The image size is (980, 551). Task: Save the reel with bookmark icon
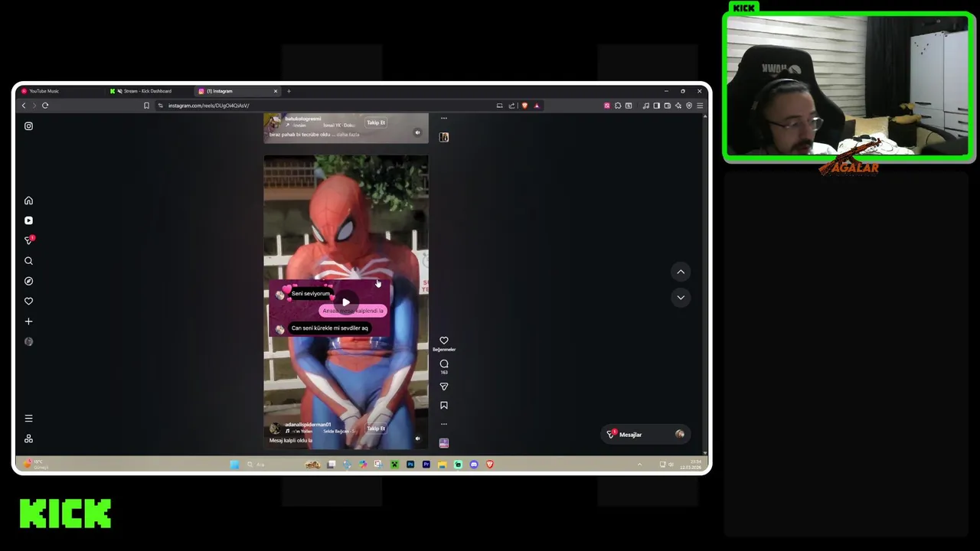point(443,406)
